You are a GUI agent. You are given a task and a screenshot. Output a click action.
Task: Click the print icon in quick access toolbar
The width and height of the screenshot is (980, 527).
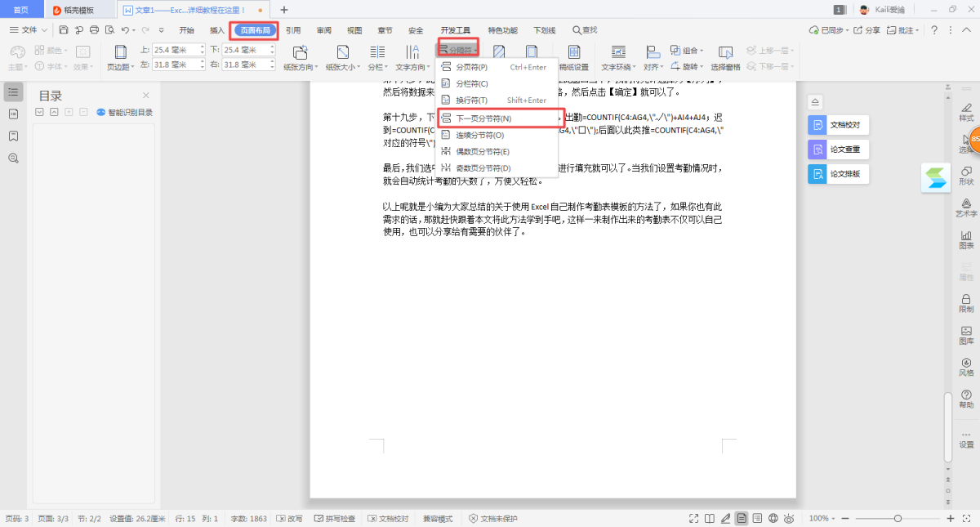tap(94, 30)
